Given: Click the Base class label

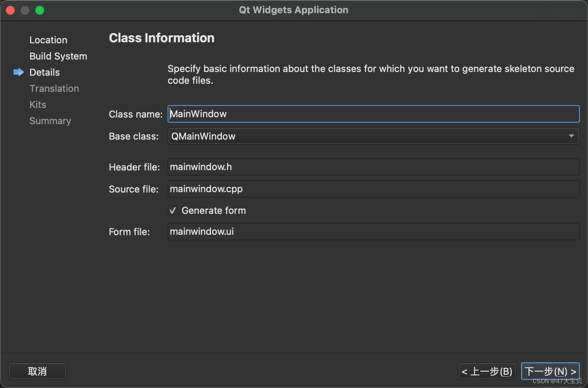Looking at the screenshot, I should coord(134,136).
